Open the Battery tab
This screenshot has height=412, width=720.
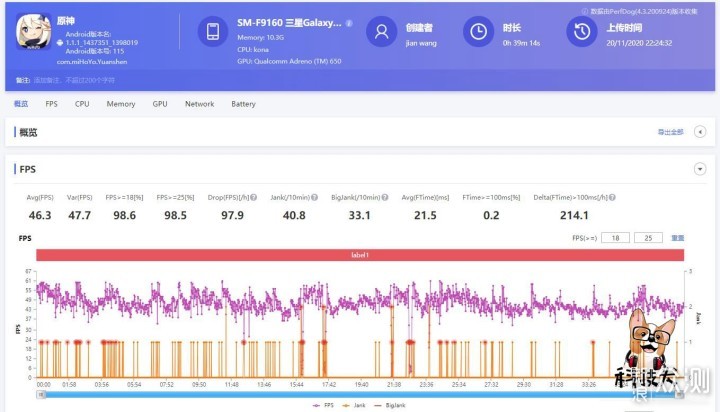click(243, 104)
